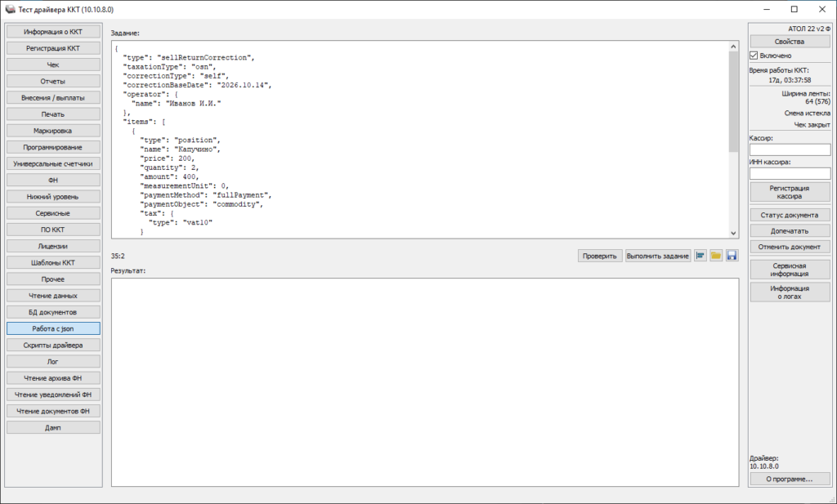Select the "Лицензии" section

53,247
